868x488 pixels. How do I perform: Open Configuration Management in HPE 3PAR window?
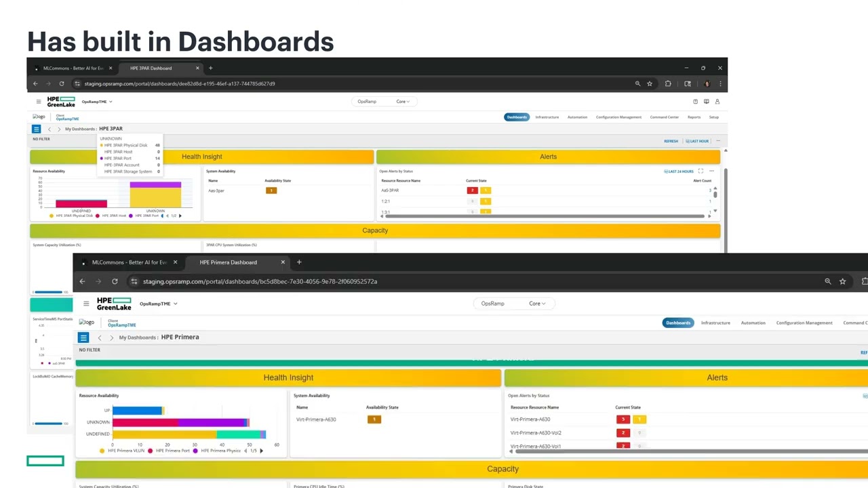[x=618, y=117]
